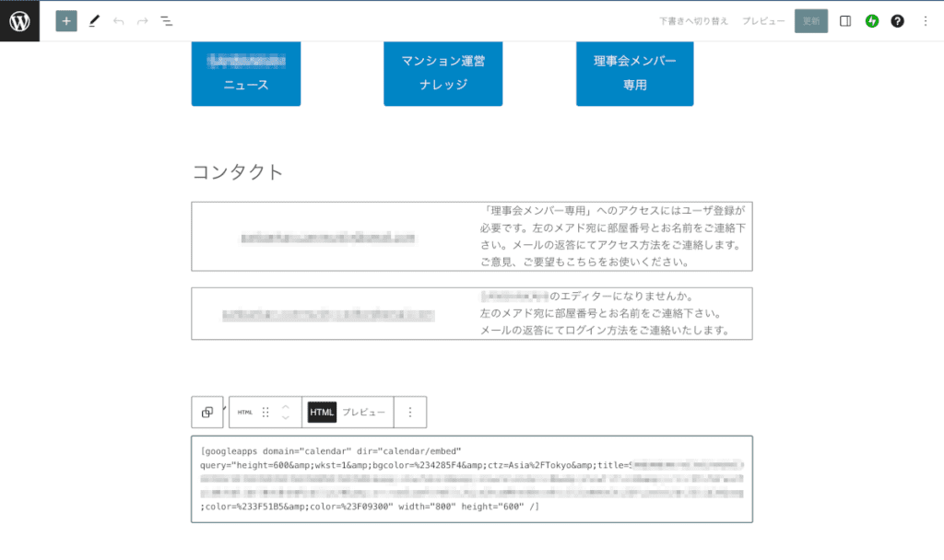944x560 pixels.
Task: Click the 理事会メンバー専用 button block
Action: click(634, 74)
